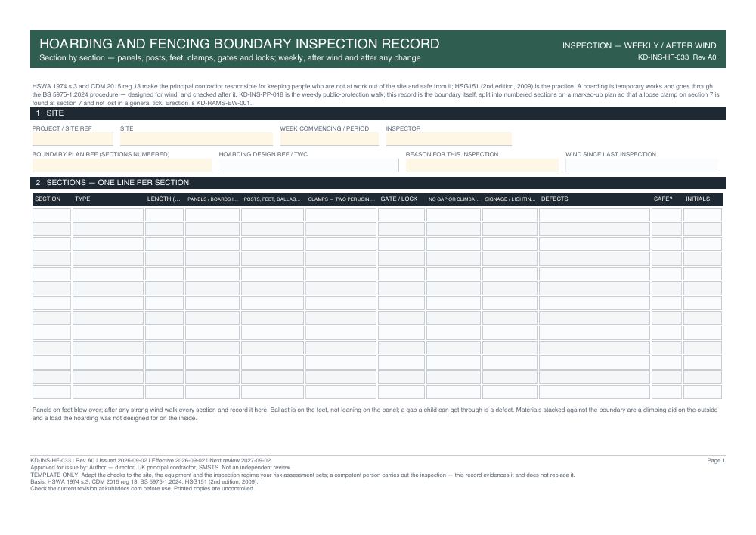This screenshot has height=535, width=756.
Task: Click the INITIALS column header
Action: coord(698,199)
